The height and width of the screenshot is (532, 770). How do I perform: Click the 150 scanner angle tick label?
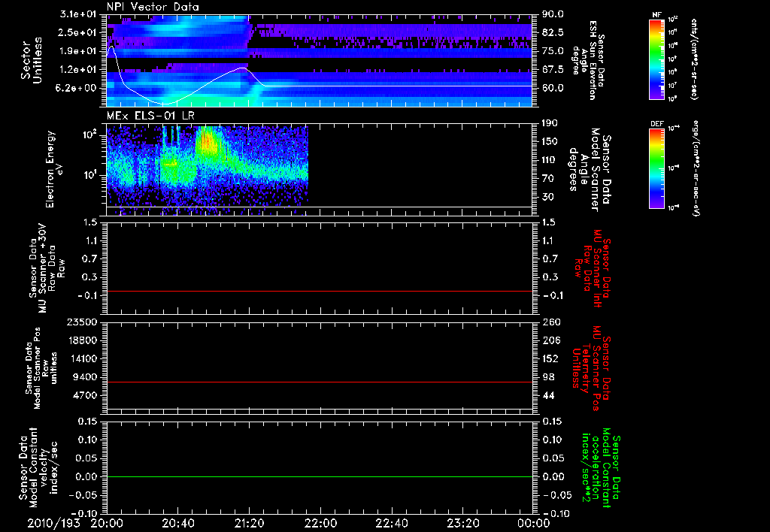(x=550, y=141)
